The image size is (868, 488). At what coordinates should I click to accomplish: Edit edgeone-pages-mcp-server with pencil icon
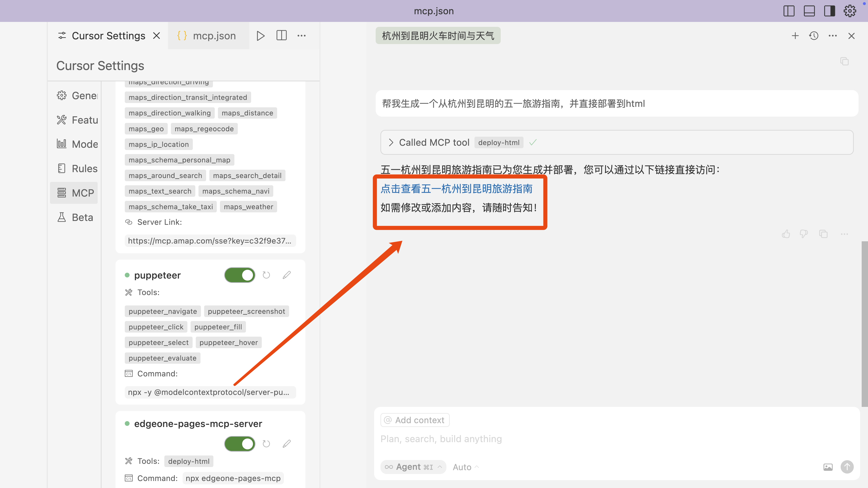(286, 444)
